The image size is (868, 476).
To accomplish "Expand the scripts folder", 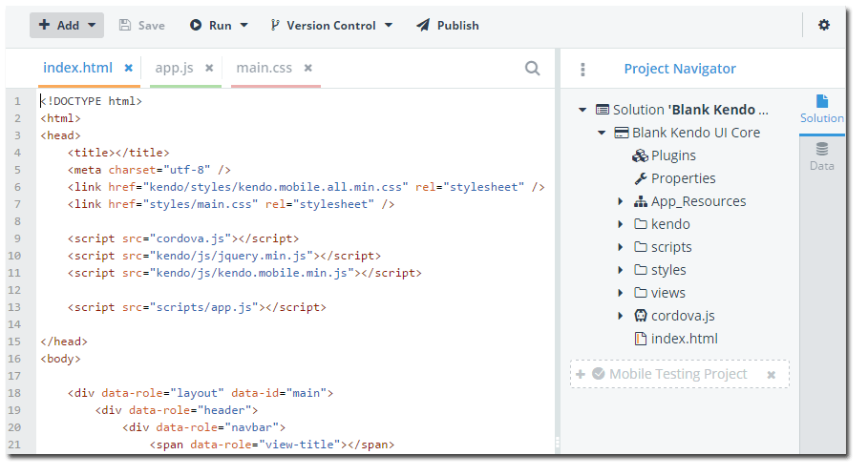I will [621, 247].
